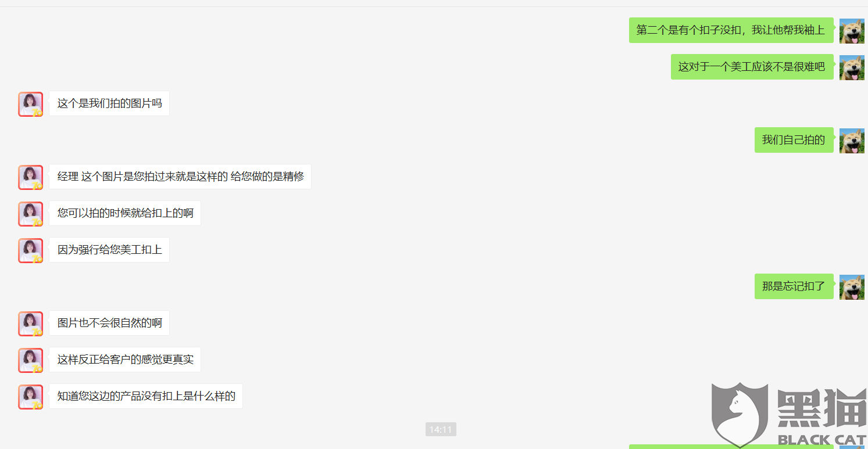Click the girl avatar next to '图片也不会很自然的啊'
Screen dimensions: 868x449
30,324
